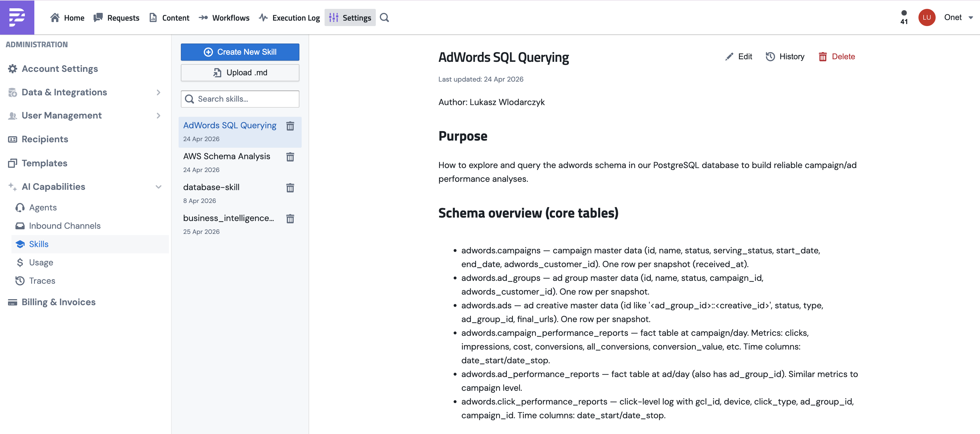
Task: Click trash icon for business_intelligence skill
Action: [290, 218]
